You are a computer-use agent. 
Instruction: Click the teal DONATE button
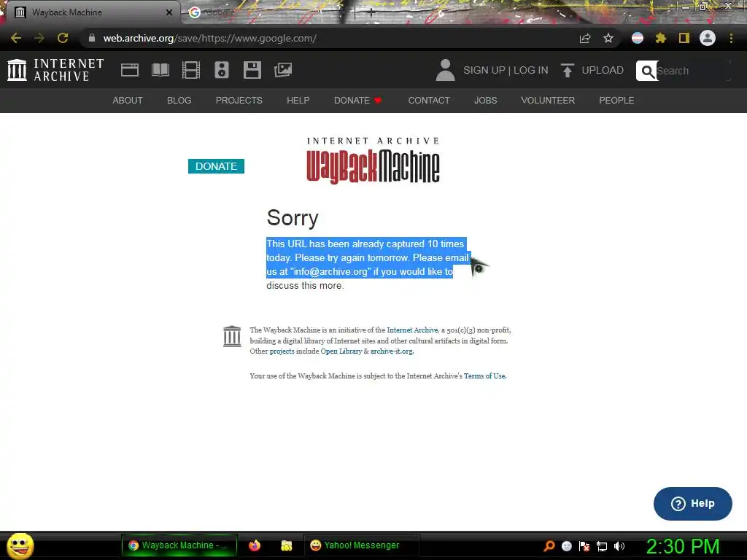(x=216, y=166)
